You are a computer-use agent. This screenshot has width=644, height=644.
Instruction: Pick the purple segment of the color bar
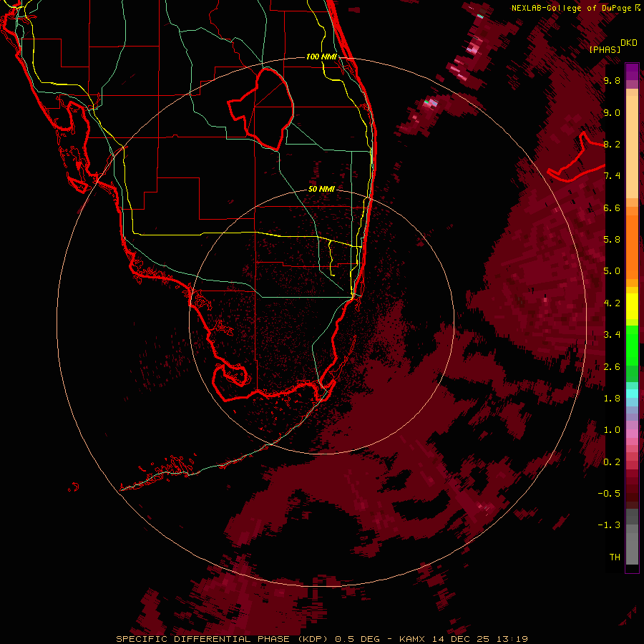(x=632, y=72)
